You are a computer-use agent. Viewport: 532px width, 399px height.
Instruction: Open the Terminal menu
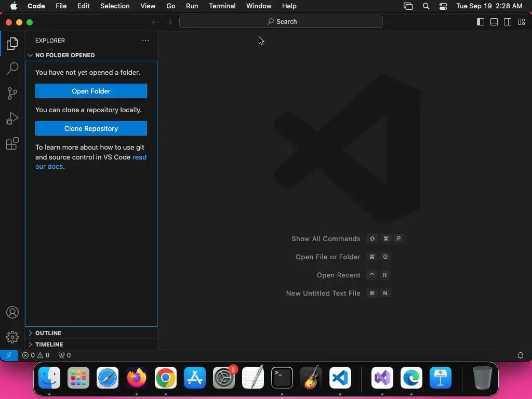(x=222, y=6)
